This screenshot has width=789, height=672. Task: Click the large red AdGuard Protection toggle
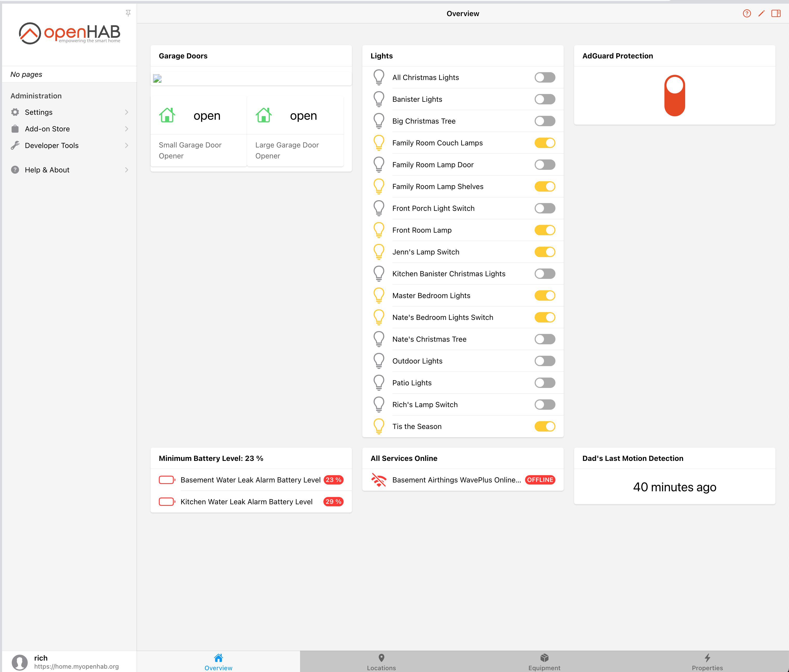pos(674,96)
